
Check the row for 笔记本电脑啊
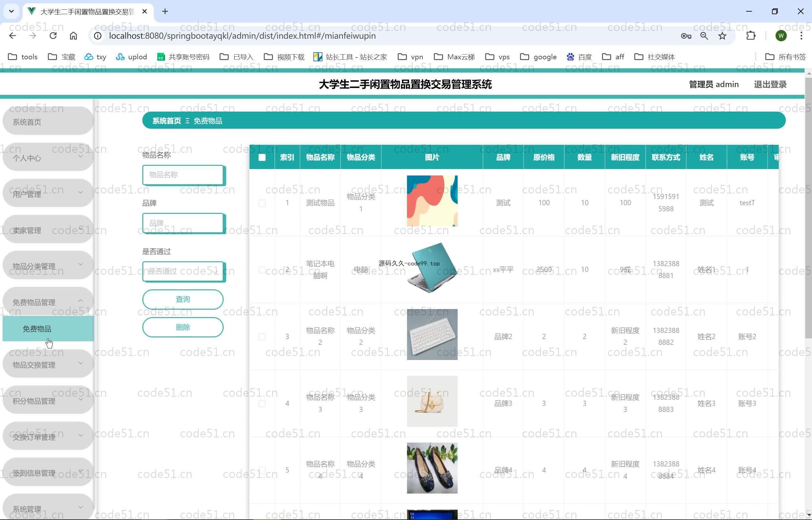(262, 270)
